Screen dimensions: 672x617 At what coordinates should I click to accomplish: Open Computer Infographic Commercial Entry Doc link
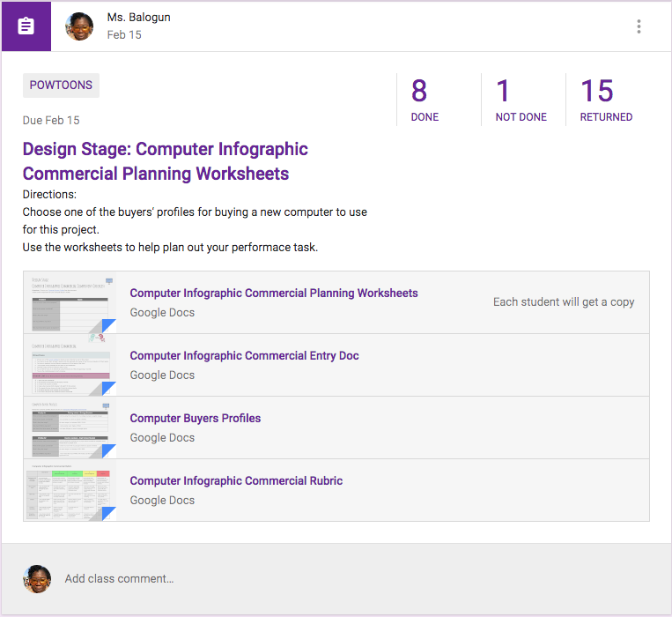244,356
